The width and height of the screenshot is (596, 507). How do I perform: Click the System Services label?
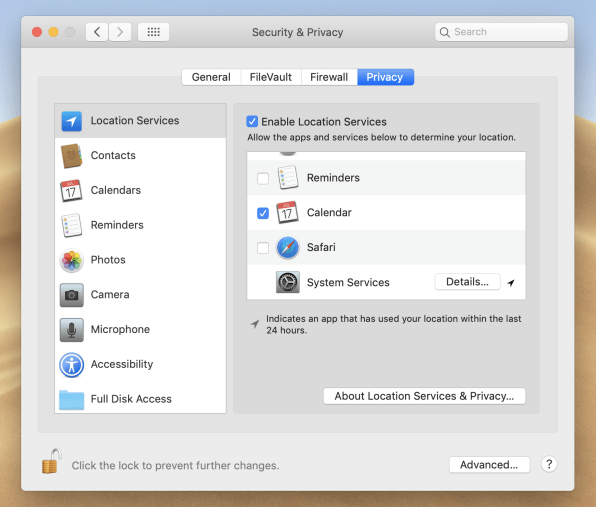(348, 282)
